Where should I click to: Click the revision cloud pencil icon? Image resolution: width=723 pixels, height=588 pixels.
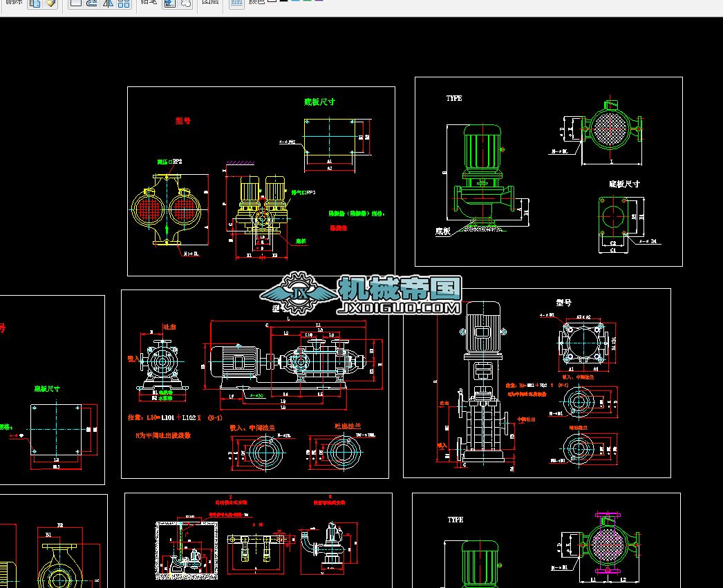[x=186, y=3]
